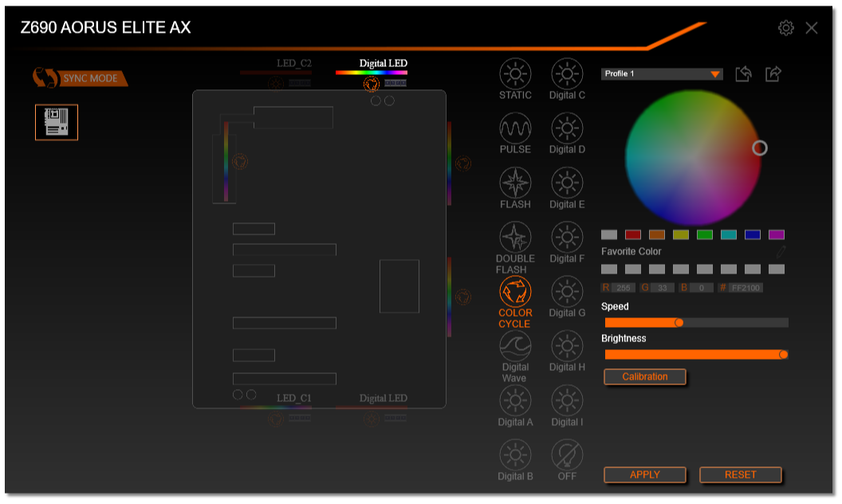Screen dimensions: 842x504
Task: Click the APPLY button
Action: 644,474
